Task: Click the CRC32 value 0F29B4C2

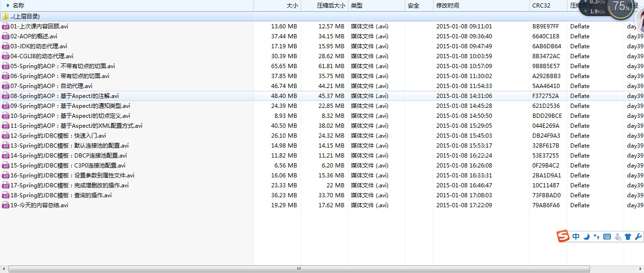Action: click(546, 166)
